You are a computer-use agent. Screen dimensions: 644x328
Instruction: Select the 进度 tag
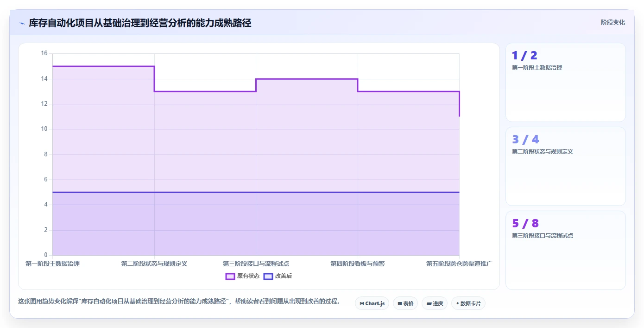coord(435,303)
